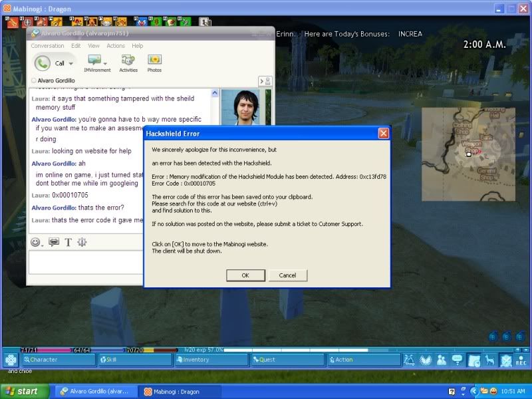Image resolution: width=532 pixels, height=399 pixels.
Task: Open the Quest tab in game bar
Action: (289, 360)
